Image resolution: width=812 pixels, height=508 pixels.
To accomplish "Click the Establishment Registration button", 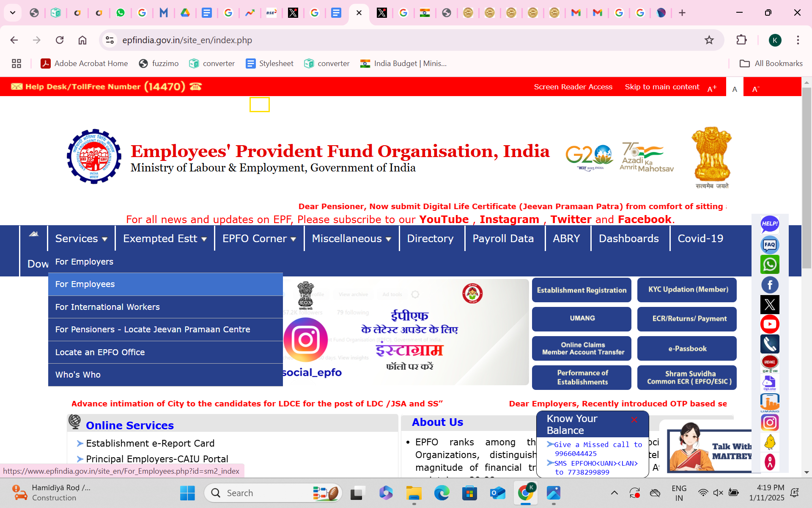I will (x=581, y=290).
